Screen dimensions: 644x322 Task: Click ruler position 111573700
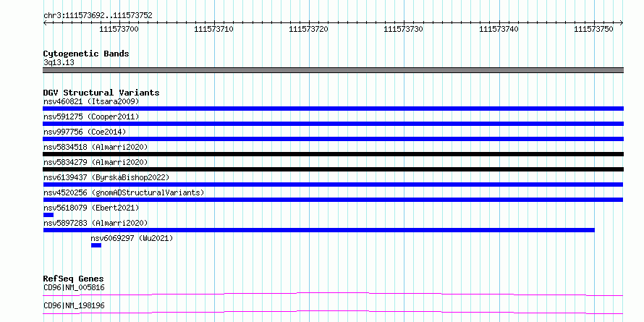tap(119, 29)
